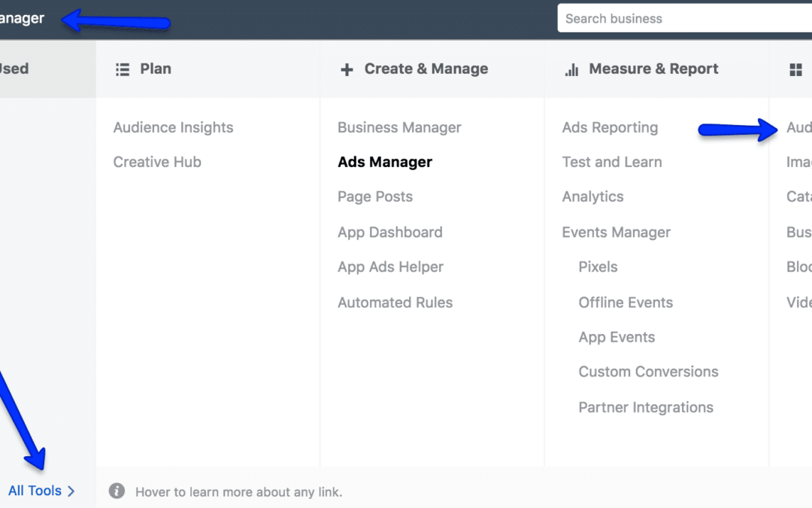Click the Create & Manage plus icon
Image resolution: width=812 pixels, height=508 pixels.
click(x=347, y=69)
